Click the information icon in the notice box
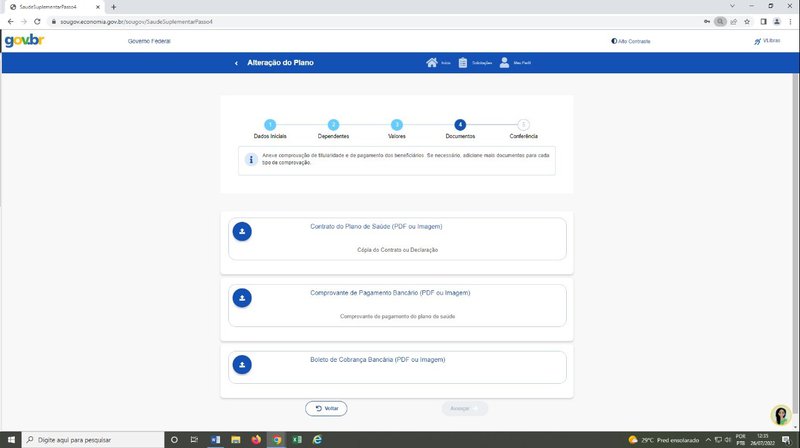 point(251,160)
